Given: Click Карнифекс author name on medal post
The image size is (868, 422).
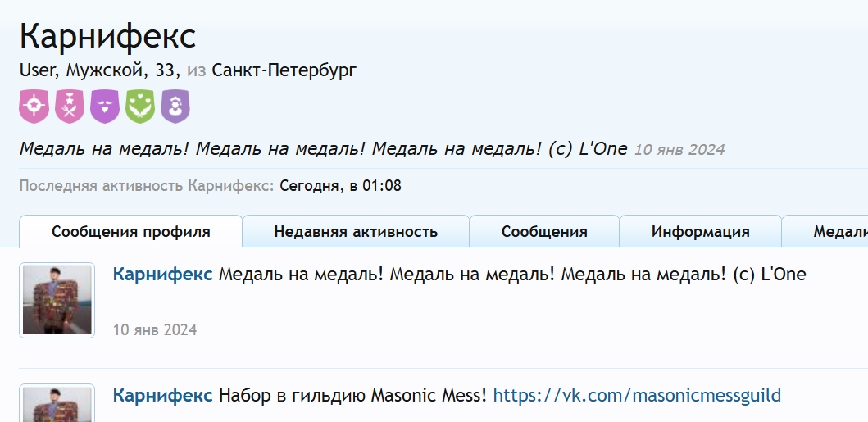Looking at the screenshot, I should 163,274.
